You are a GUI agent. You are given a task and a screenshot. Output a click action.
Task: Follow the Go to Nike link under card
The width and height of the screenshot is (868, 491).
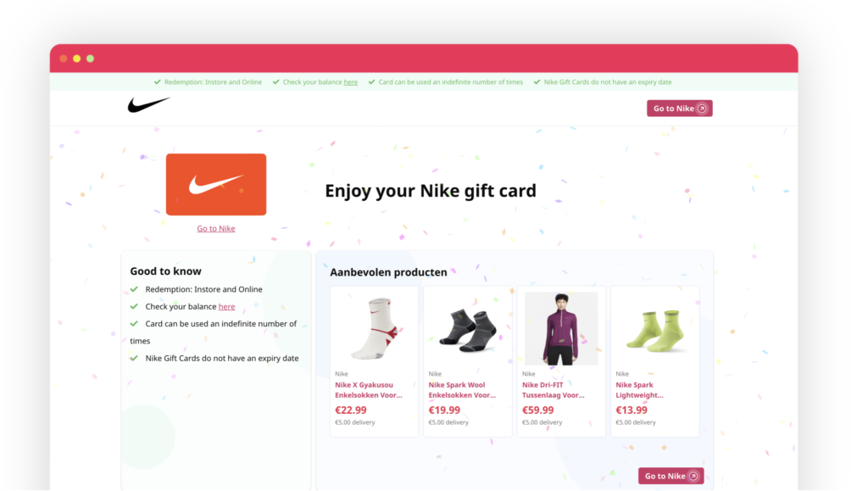[216, 229]
